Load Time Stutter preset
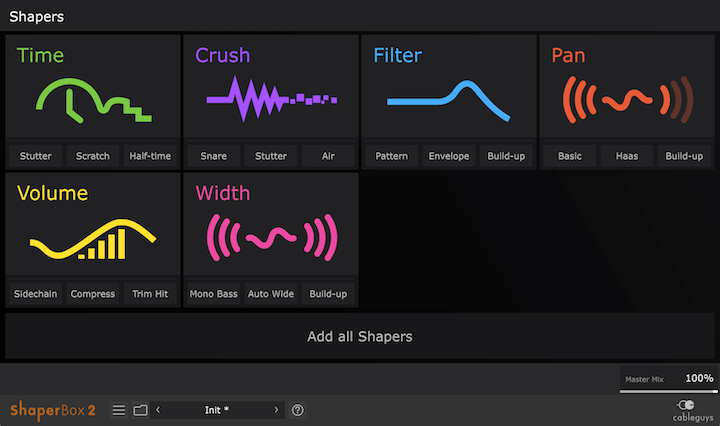This screenshot has height=426, width=720. (35, 156)
